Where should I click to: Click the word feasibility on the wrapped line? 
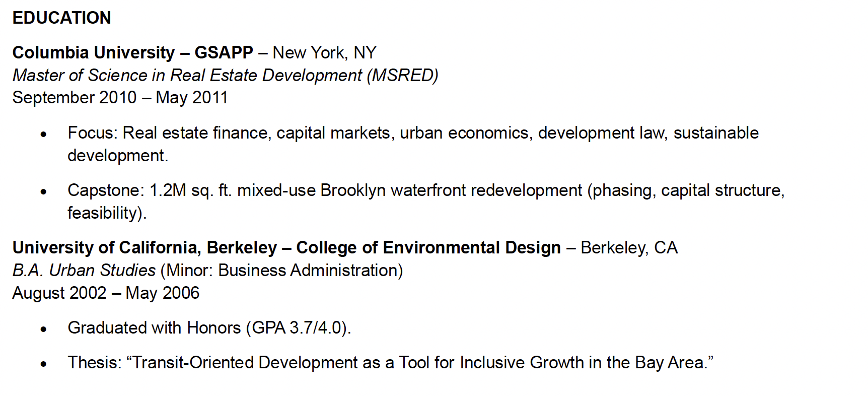coord(104,213)
